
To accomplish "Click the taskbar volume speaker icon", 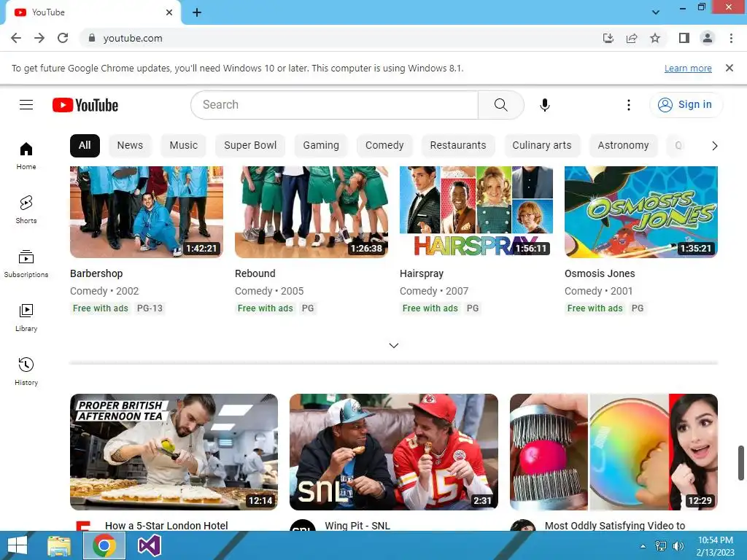I will point(678,545).
